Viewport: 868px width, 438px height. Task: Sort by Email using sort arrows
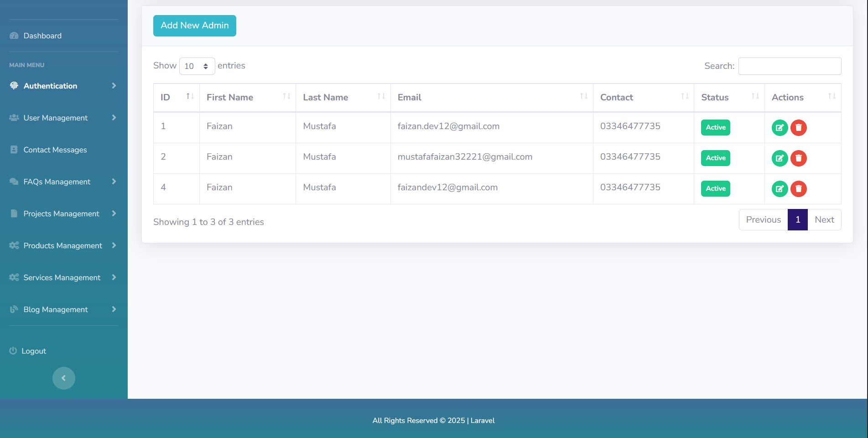584,96
